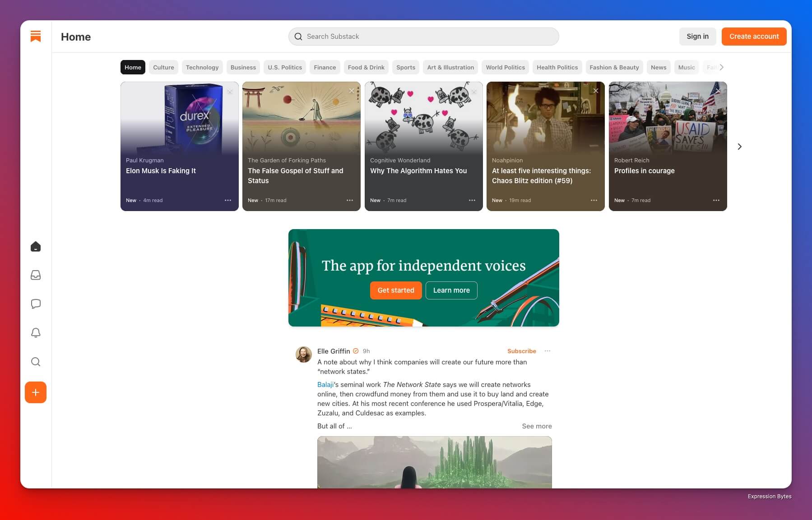Viewport: 812px width, 520px height.
Task: Open more options on Robert Reich card
Action: [716, 200]
